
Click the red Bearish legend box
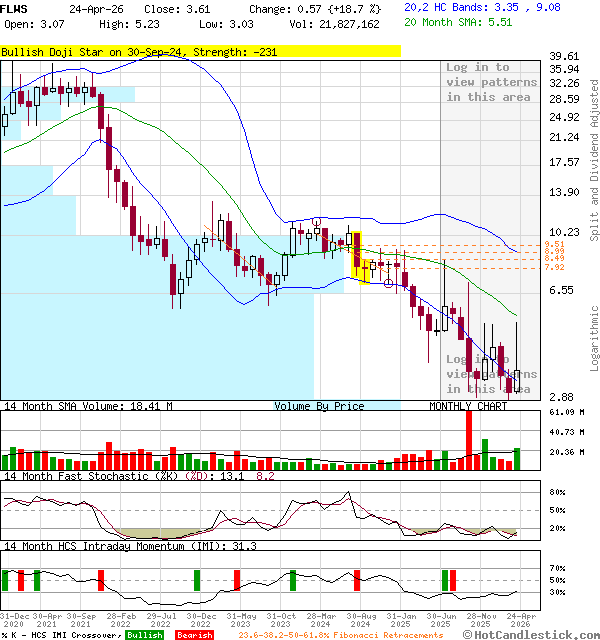(x=195, y=635)
